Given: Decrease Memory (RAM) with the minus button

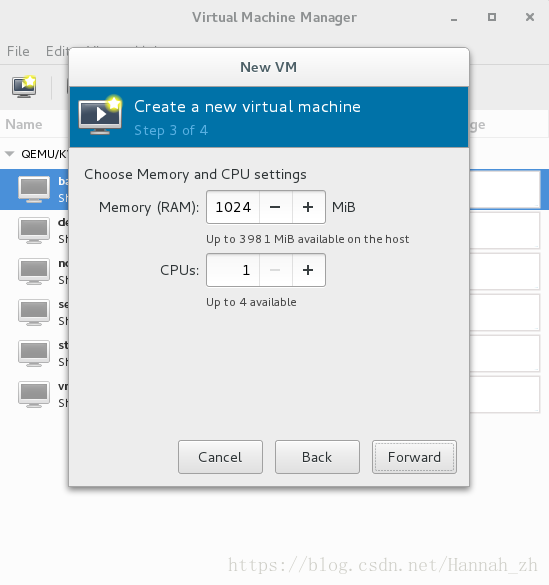Looking at the screenshot, I should (276, 207).
